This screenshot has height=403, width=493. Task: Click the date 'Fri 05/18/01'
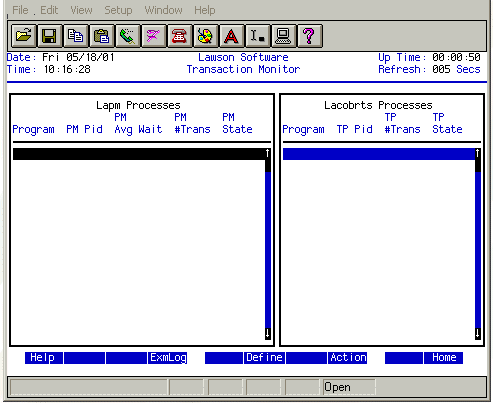pos(78,57)
